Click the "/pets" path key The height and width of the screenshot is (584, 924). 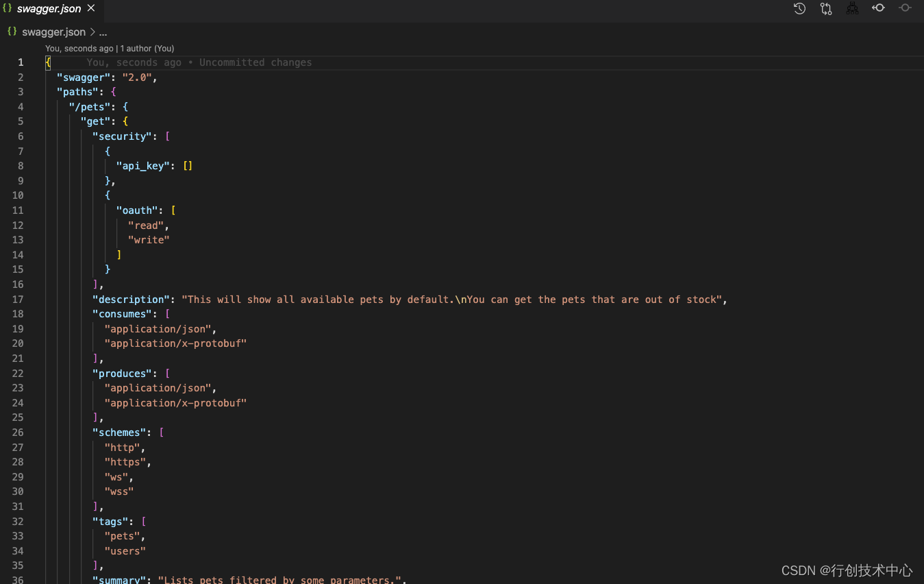[x=90, y=107]
